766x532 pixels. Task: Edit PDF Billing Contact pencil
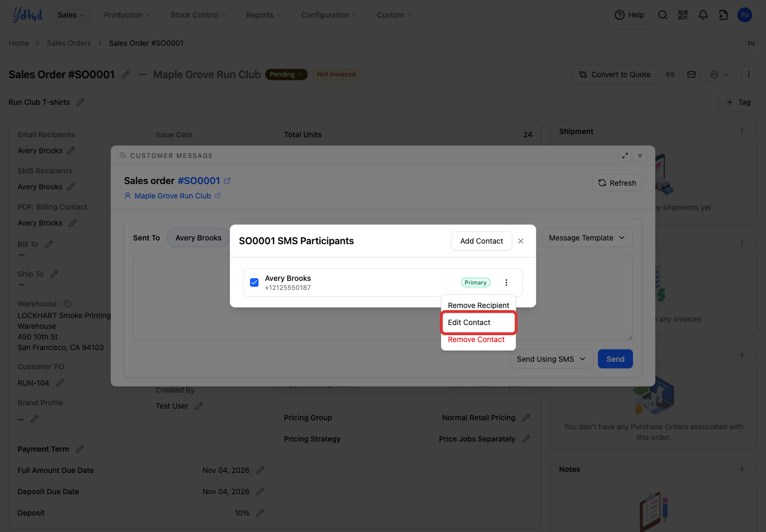(73, 223)
